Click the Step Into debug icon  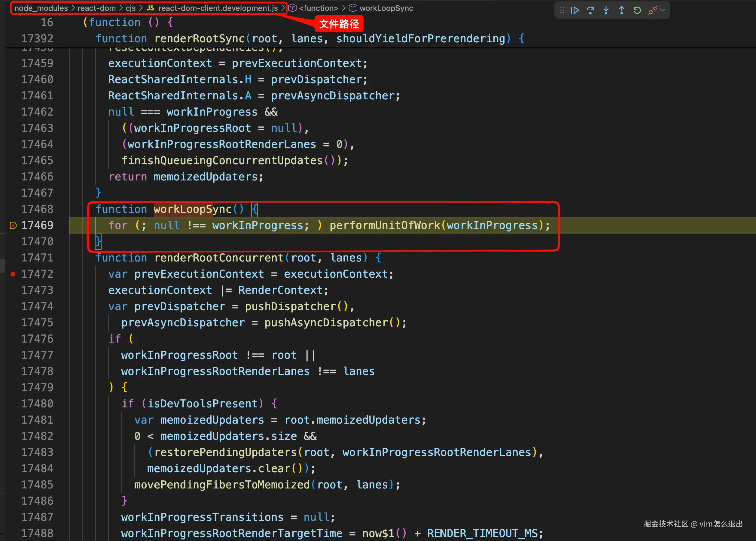coord(606,10)
